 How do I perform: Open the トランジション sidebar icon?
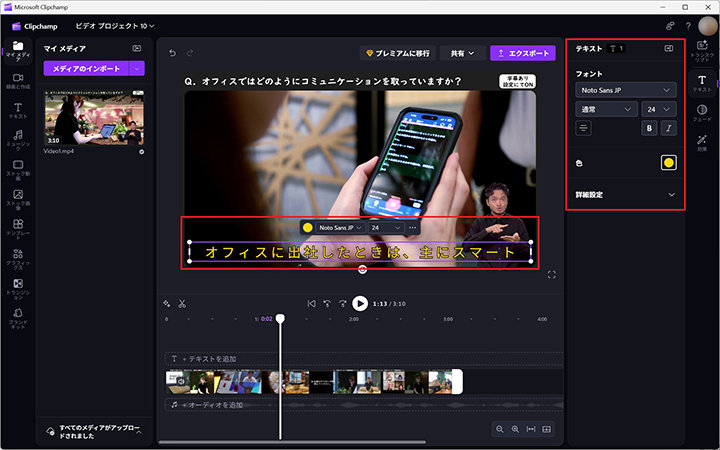pyautogui.click(x=18, y=288)
